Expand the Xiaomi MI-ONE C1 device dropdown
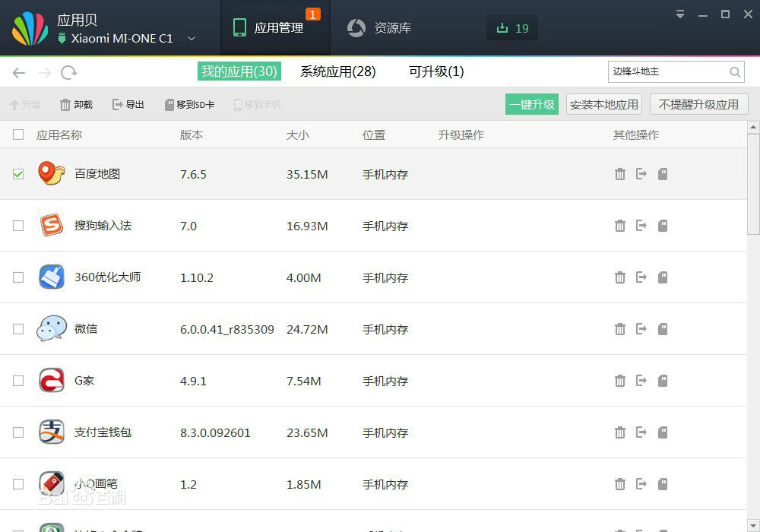Image resolution: width=760 pixels, height=532 pixels. (192, 38)
